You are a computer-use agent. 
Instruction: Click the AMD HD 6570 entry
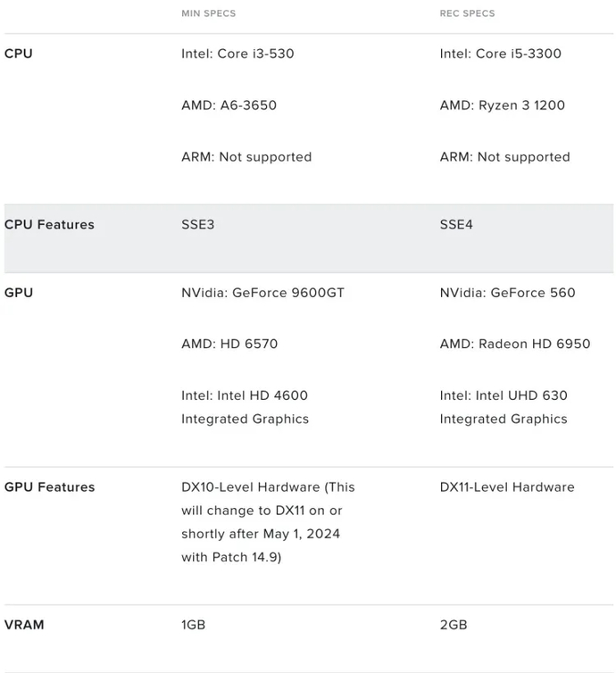tap(229, 345)
